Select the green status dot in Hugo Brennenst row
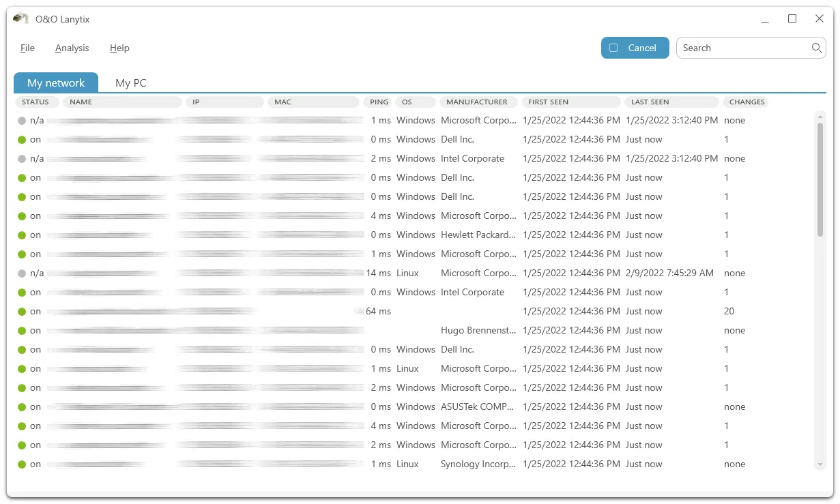Image resolution: width=840 pixels, height=504 pixels. tap(22, 331)
